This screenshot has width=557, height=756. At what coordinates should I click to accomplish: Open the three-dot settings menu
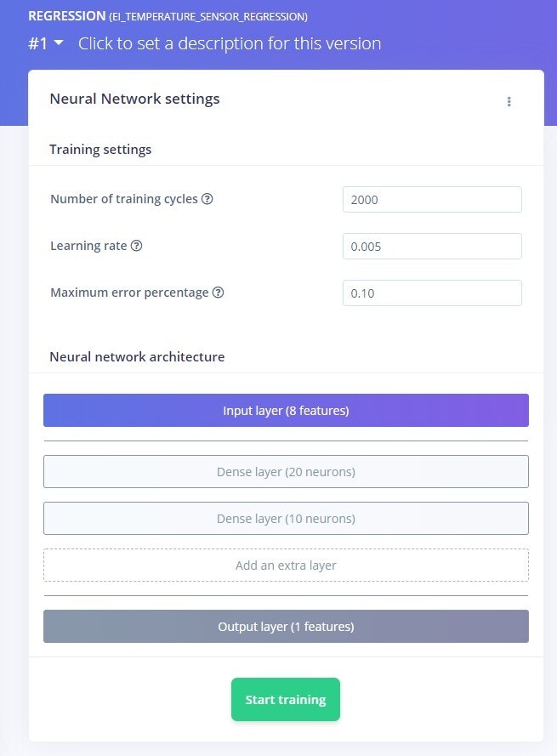(x=509, y=101)
